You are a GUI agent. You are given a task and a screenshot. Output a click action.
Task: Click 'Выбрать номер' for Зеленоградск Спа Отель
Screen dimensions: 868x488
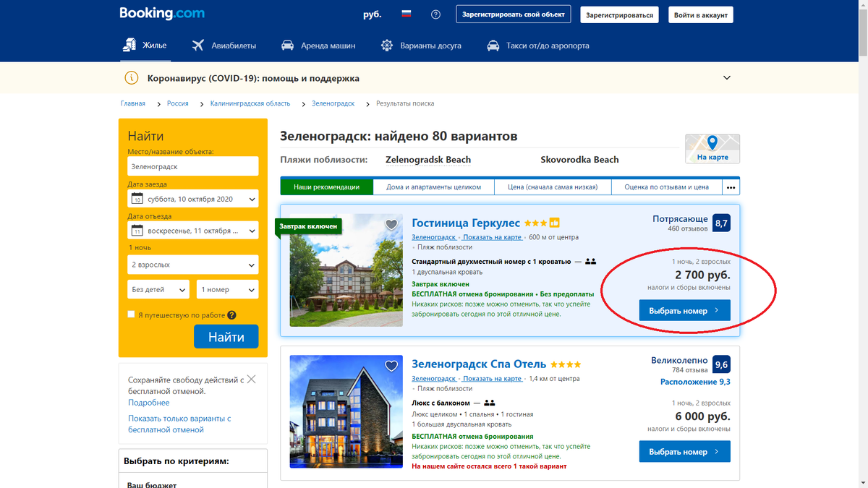pos(684,452)
